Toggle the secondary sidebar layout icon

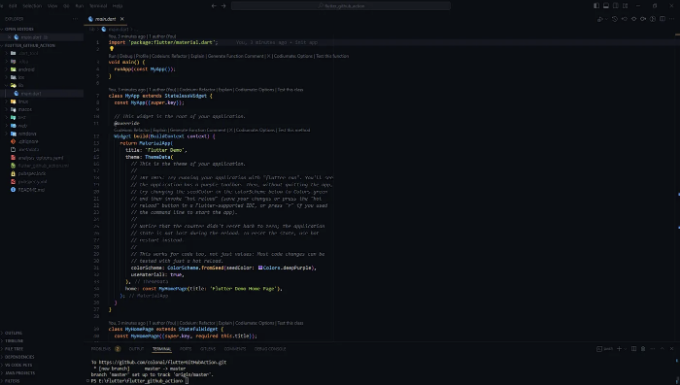pyautogui.click(x=615, y=6)
